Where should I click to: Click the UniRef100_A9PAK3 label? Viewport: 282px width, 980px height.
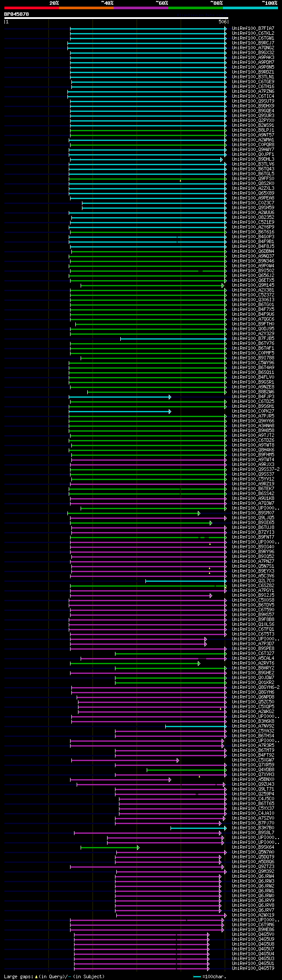coord(253,58)
